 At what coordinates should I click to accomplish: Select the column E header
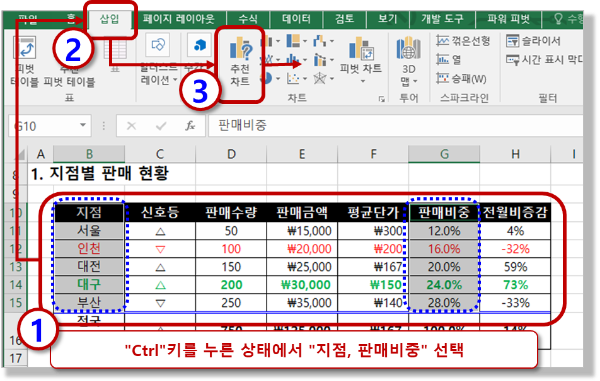coord(302,154)
